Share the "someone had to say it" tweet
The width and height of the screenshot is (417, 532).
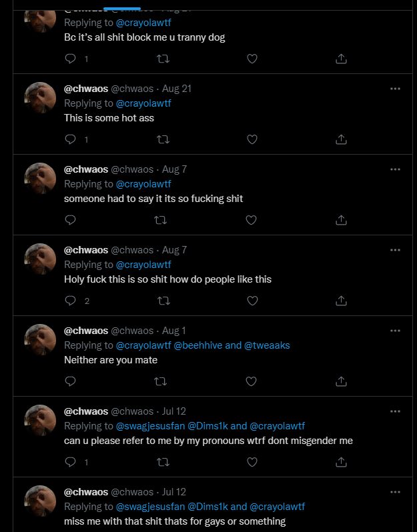(341, 220)
